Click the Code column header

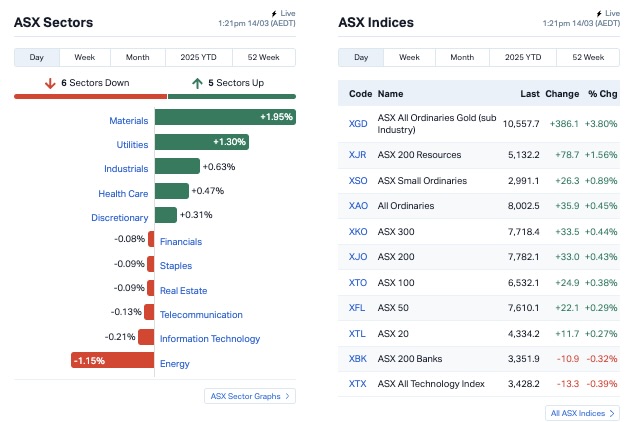(361, 94)
